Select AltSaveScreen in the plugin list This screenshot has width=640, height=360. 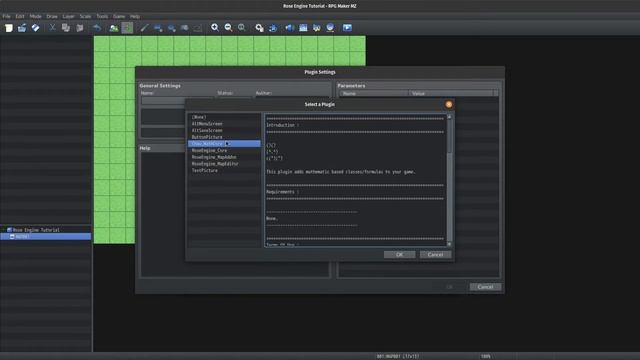point(224,130)
